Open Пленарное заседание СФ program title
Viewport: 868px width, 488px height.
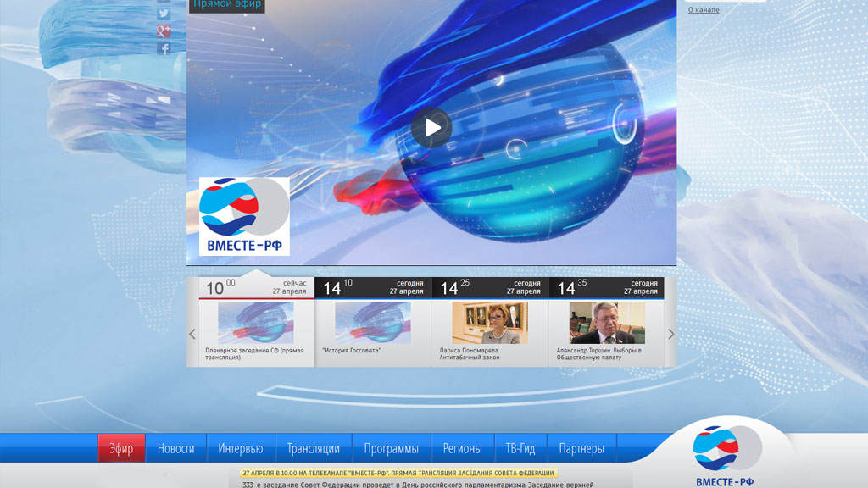254,353
